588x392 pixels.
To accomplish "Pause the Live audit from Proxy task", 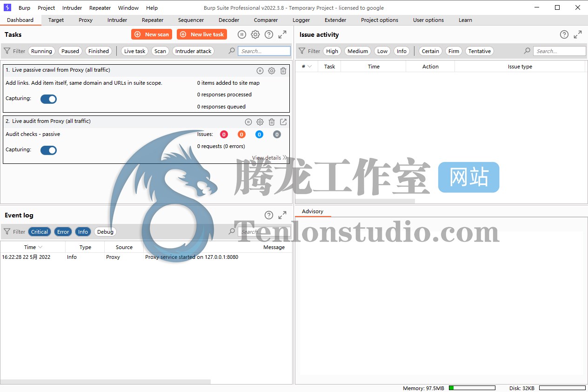I will 248,122.
